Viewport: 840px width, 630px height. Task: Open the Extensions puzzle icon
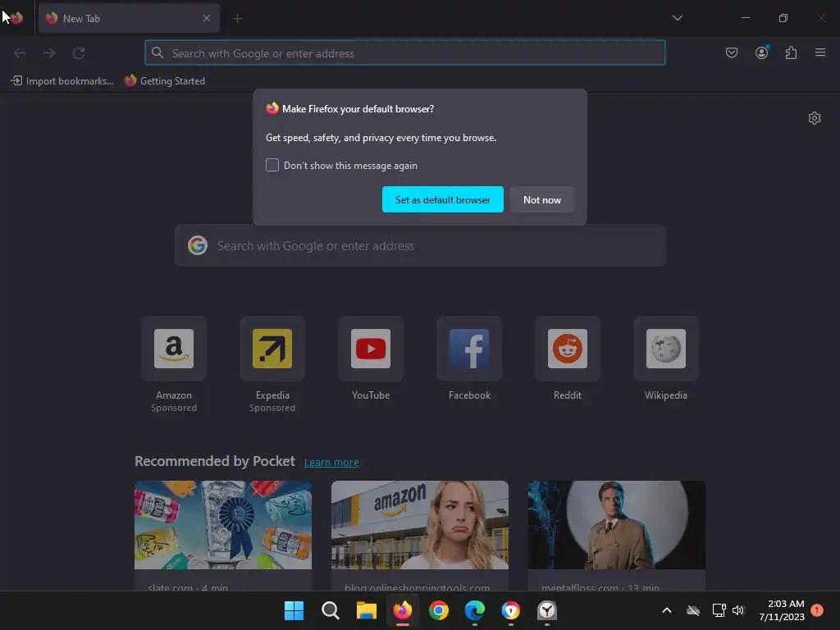pos(791,52)
